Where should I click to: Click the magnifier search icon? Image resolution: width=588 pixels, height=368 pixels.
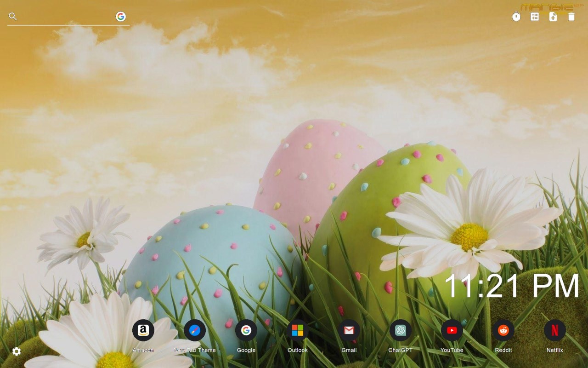point(13,17)
